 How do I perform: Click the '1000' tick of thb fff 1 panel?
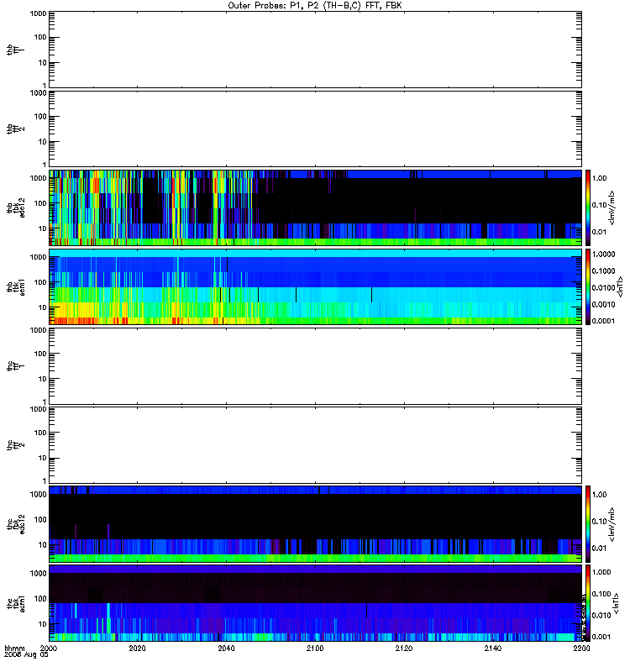pyautogui.click(x=39, y=13)
